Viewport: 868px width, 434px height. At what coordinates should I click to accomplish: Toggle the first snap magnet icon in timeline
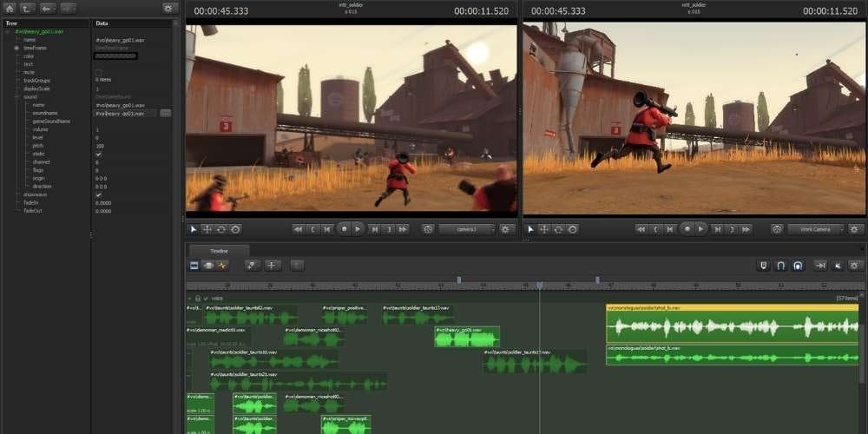tap(764, 266)
